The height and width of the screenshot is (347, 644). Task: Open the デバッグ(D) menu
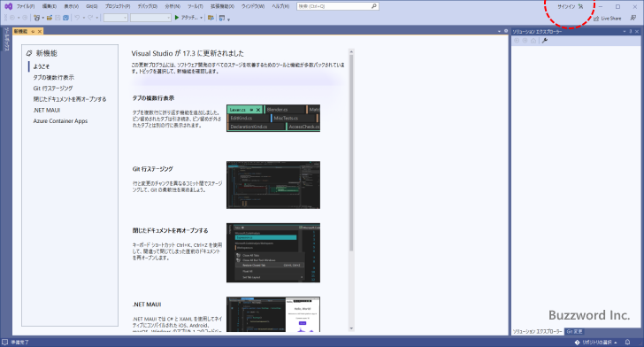click(x=148, y=6)
